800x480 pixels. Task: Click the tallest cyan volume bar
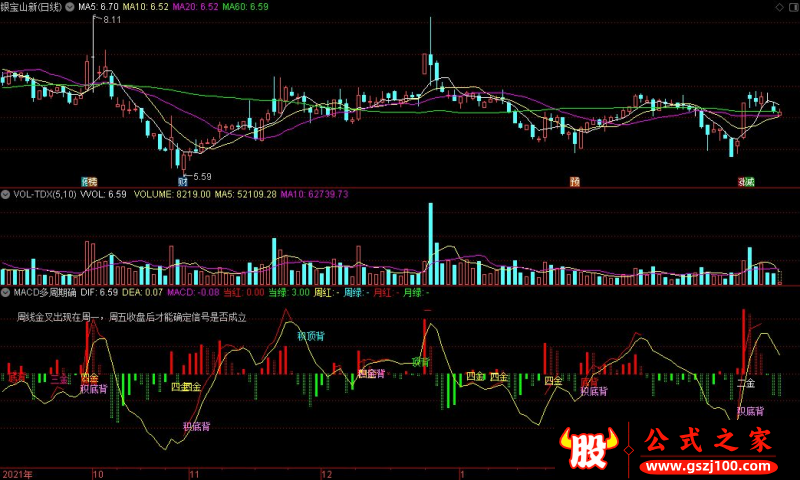(x=431, y=244)
